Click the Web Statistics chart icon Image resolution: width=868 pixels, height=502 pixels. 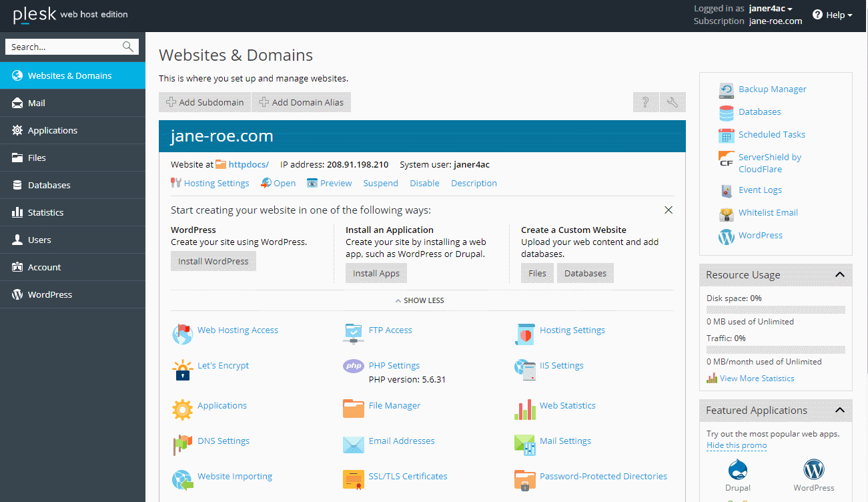[524, 408]
